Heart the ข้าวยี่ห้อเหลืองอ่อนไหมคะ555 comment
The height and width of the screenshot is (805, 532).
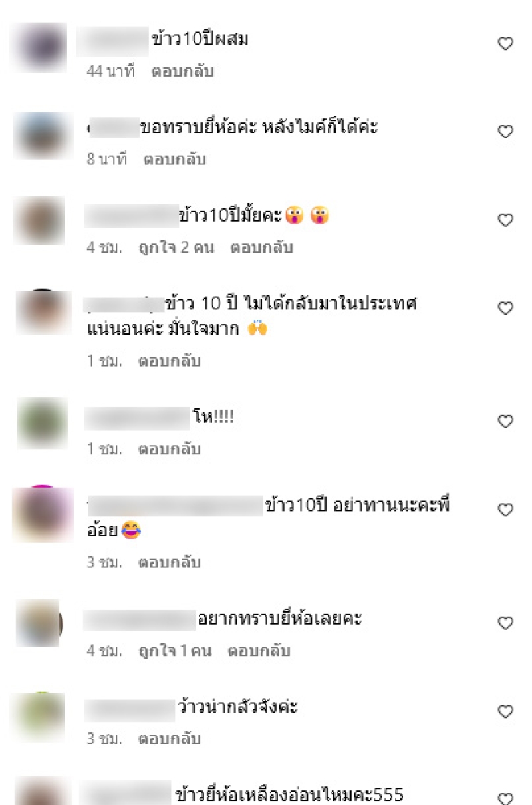pos(506,798)
